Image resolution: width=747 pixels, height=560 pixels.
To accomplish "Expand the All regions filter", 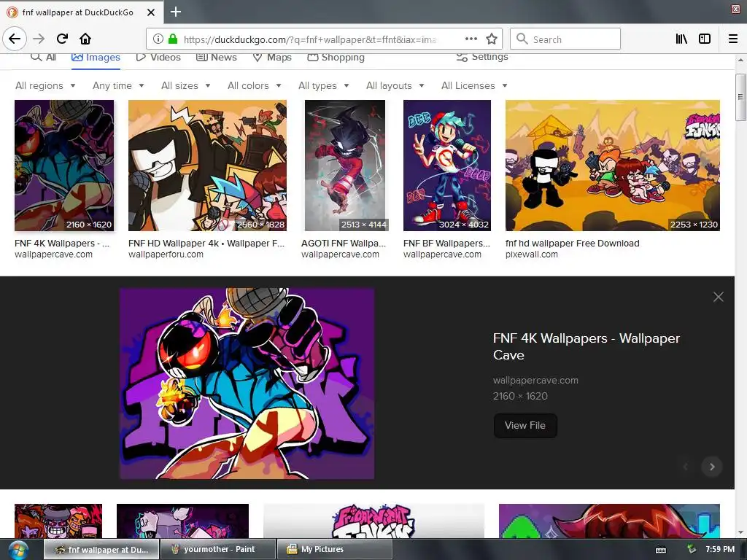I will click(x=45, y=86).
